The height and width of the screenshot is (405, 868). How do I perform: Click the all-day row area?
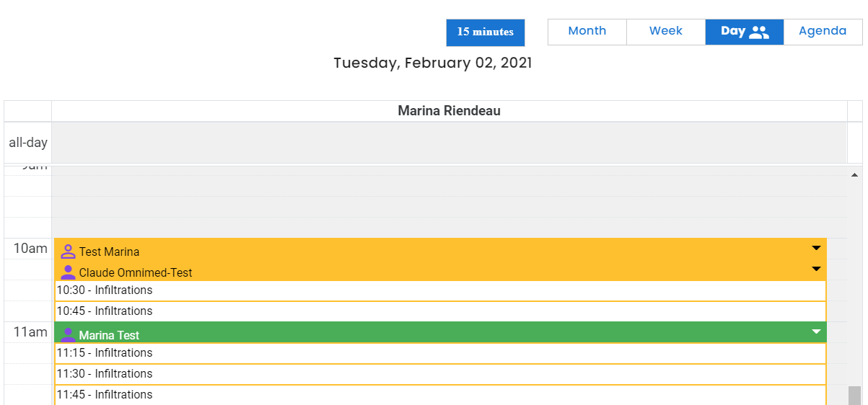pos(449,143)
